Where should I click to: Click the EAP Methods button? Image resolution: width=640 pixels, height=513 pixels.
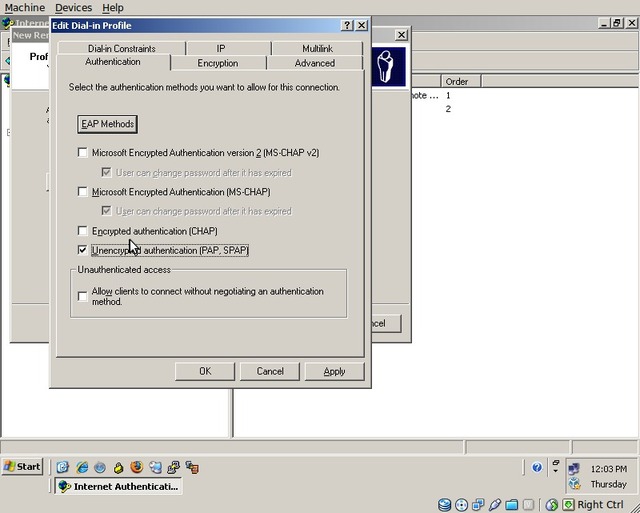tap(108, 124)
